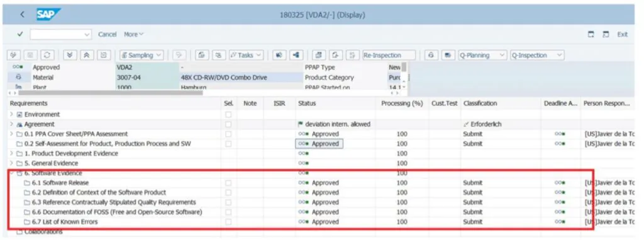Expand 5. General Evidence node
644x240 pixels.
coord(11,163)
